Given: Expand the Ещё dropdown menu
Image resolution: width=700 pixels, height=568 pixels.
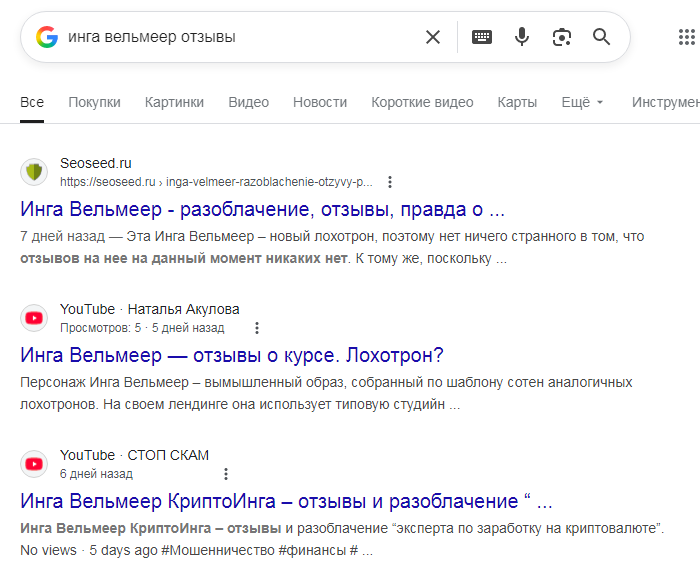Looking at the screenshot, I should point(582,102).
